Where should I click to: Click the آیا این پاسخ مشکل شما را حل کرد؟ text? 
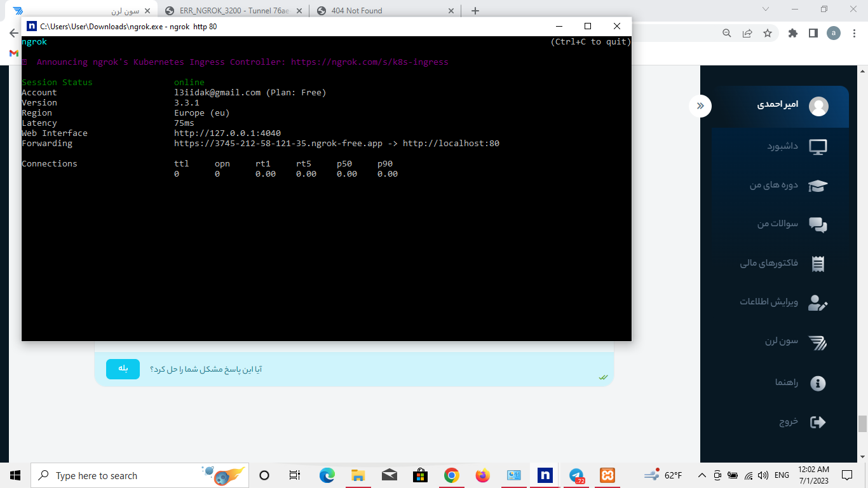click(x=206, y=369)
